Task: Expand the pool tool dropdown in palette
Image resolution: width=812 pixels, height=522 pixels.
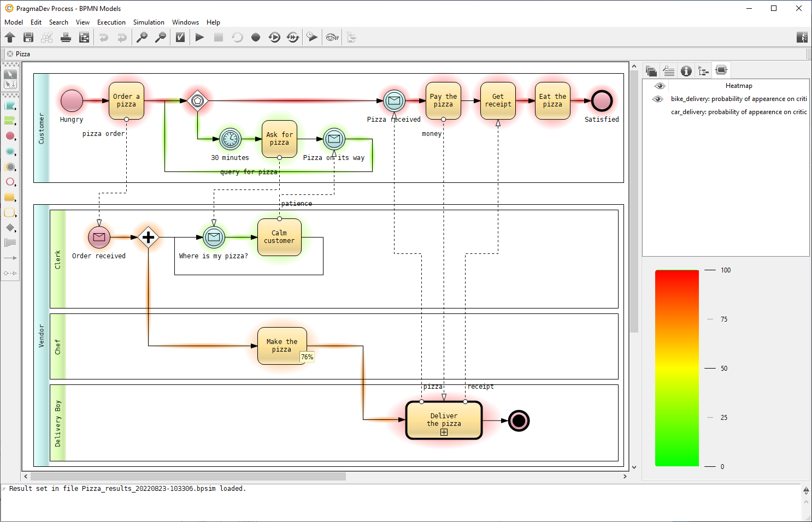Action: pos(15,109)
